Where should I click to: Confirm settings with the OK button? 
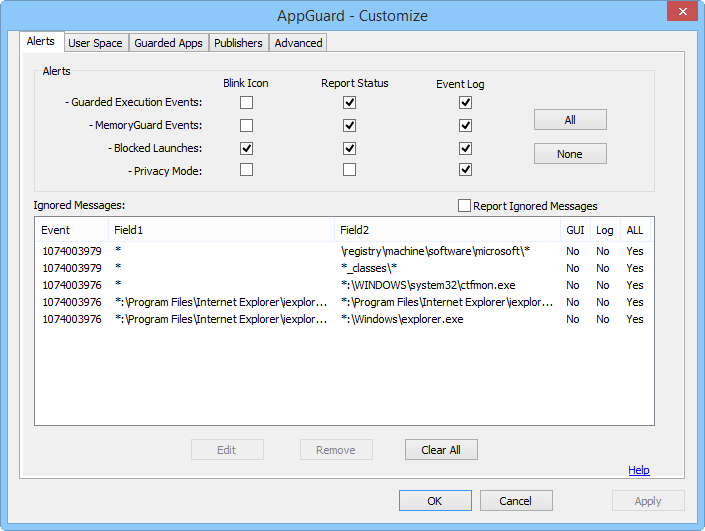coord(435,501)
